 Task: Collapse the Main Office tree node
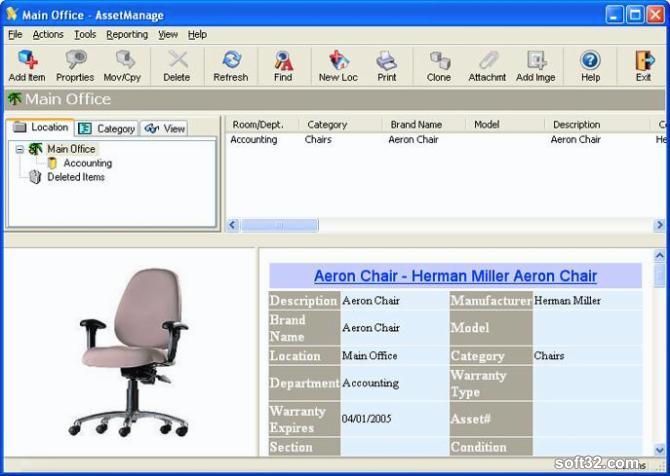20,149
